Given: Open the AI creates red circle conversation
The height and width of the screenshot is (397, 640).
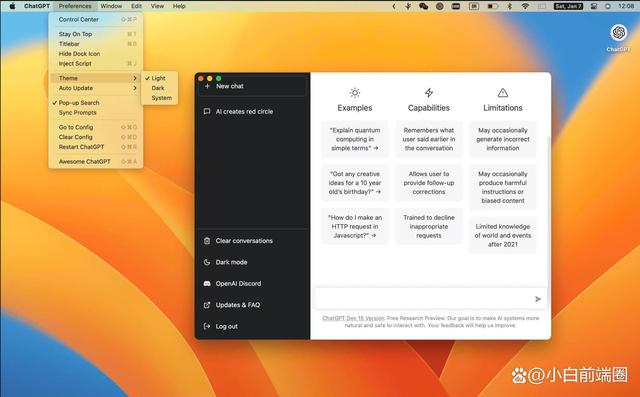Looking at the screenshot, I should 252,111.
